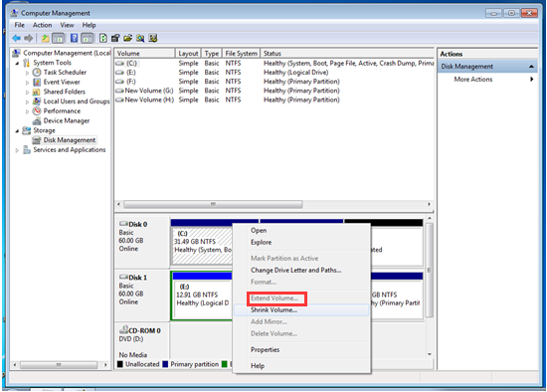This screenshot has width=547, height=392.
Task: Expand the Services and Applications node
Action: [x=17, y=150]
